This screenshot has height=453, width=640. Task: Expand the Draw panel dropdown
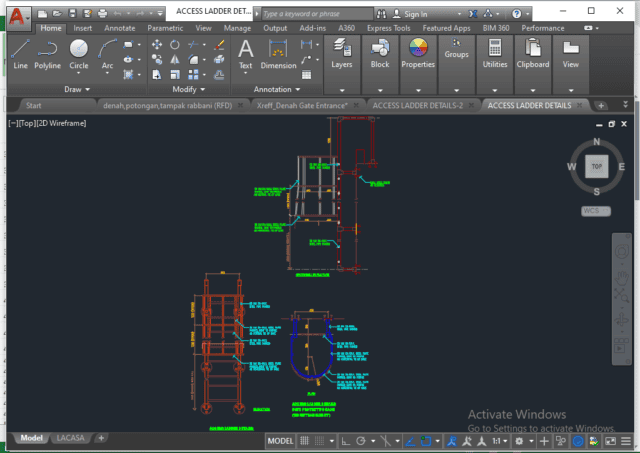(77, 89)
